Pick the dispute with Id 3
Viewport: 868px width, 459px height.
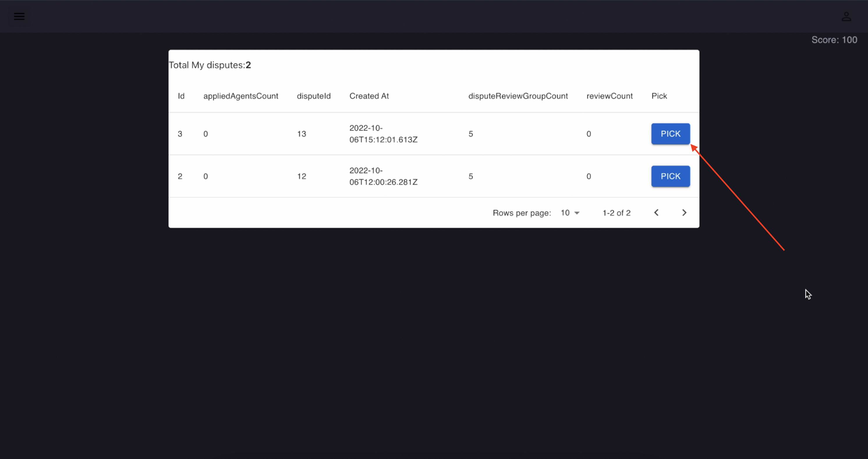point(670,134)
